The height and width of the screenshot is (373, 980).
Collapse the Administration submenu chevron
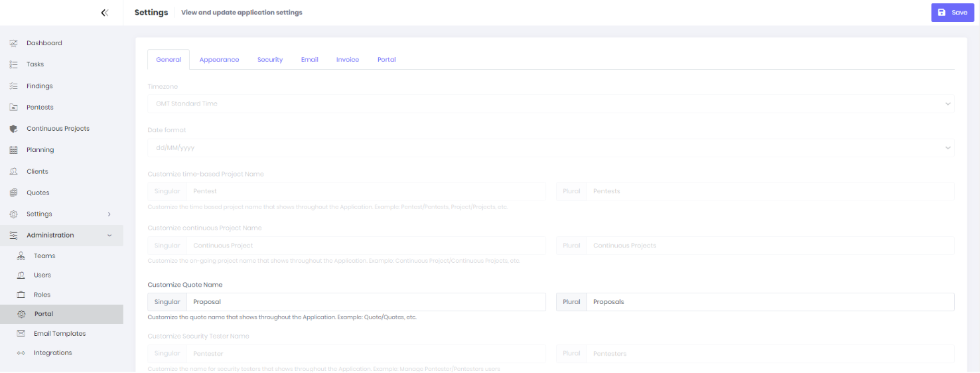[x=109, y=236]
